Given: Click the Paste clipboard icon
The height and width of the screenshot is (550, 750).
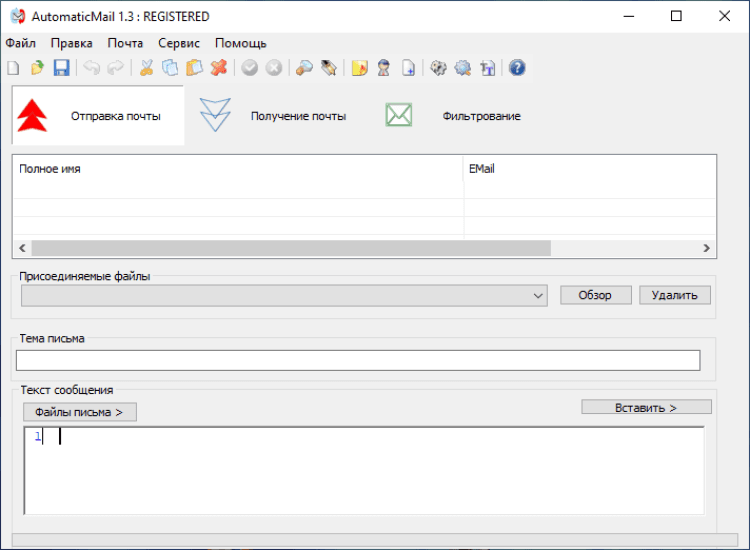Looking at the screenshot, I should [x=194, y=68].
